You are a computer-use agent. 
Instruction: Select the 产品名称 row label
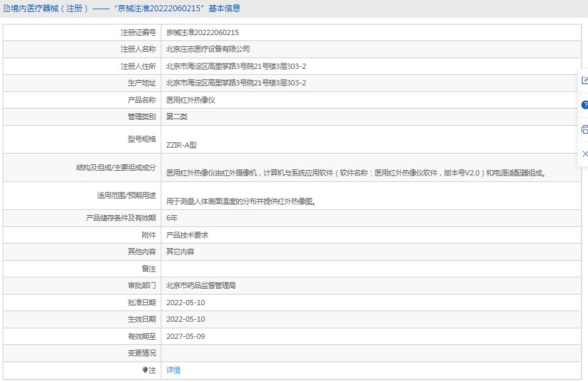142,100
